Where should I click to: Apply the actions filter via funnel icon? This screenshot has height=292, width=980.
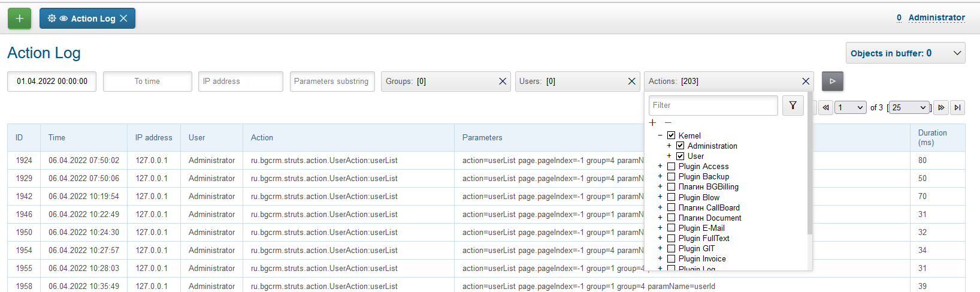tap(793, 106)
